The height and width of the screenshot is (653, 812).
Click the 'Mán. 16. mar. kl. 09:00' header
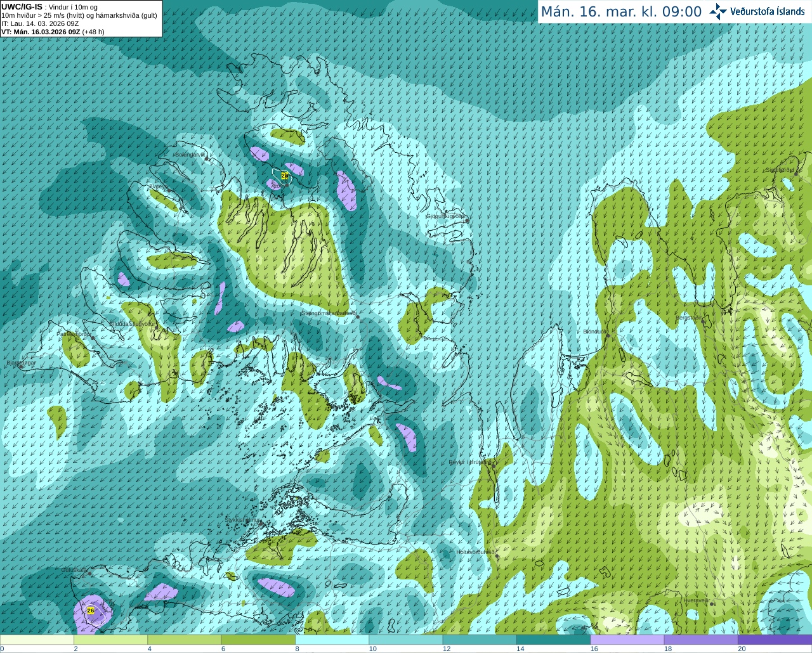pyautogui.click(x=621, y=12)
